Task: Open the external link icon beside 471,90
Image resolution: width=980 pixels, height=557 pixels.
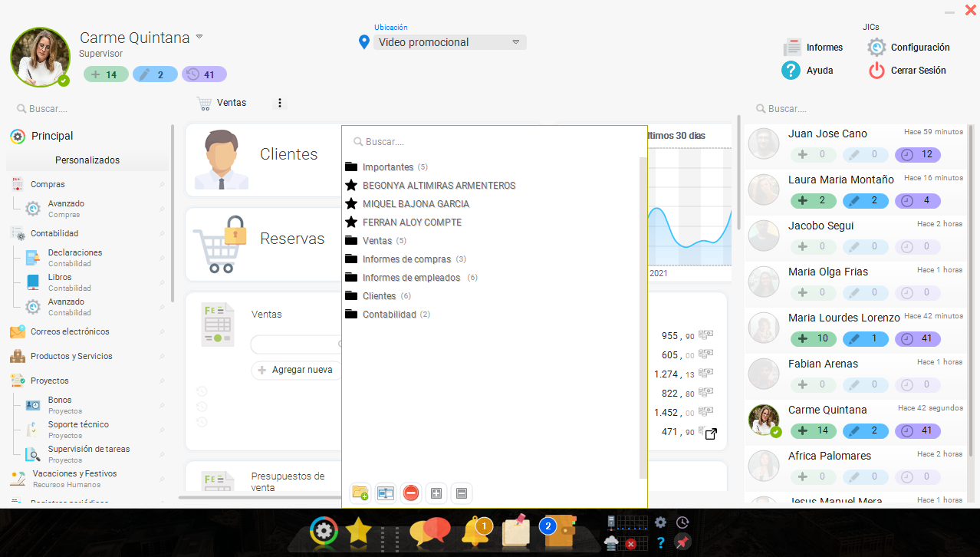Action: [x=711, y=433]
